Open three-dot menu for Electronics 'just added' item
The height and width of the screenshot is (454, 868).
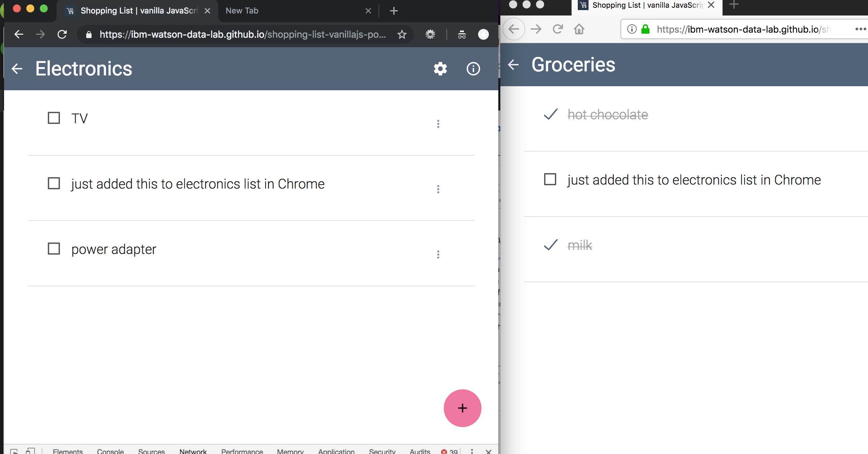(x=438, y=189)
